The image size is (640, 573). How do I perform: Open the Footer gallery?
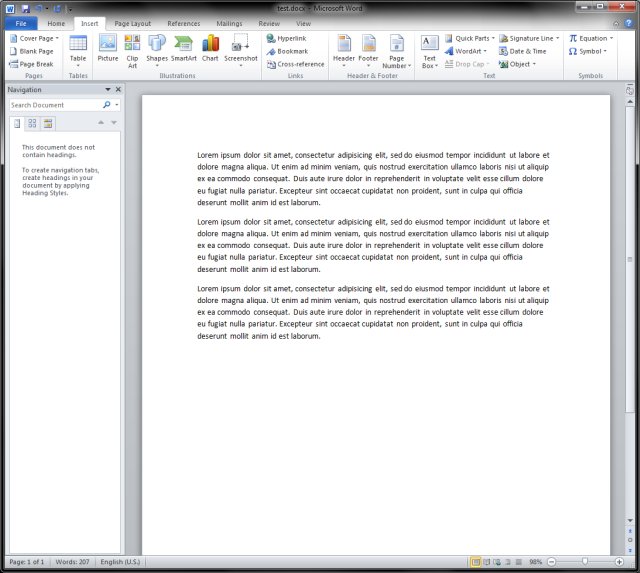(x=369, y=51)
